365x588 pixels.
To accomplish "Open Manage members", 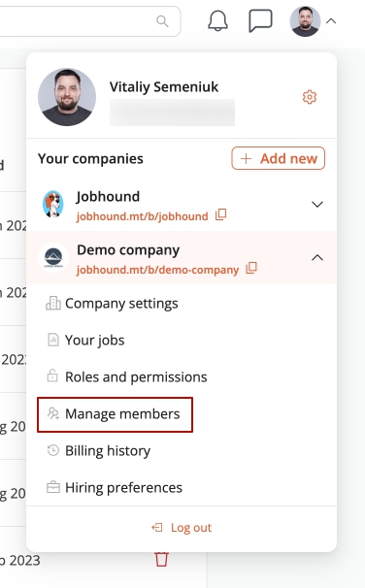I will tap(115, 414).
